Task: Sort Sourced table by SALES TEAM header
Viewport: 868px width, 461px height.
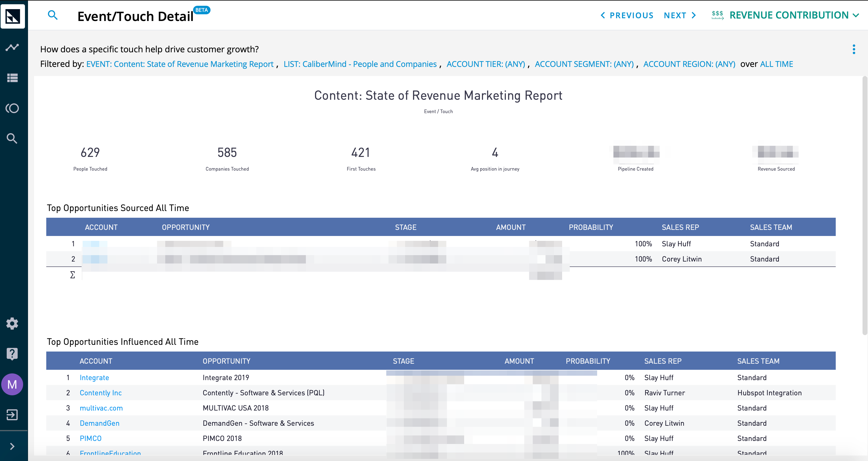Action: pos(771,227)
